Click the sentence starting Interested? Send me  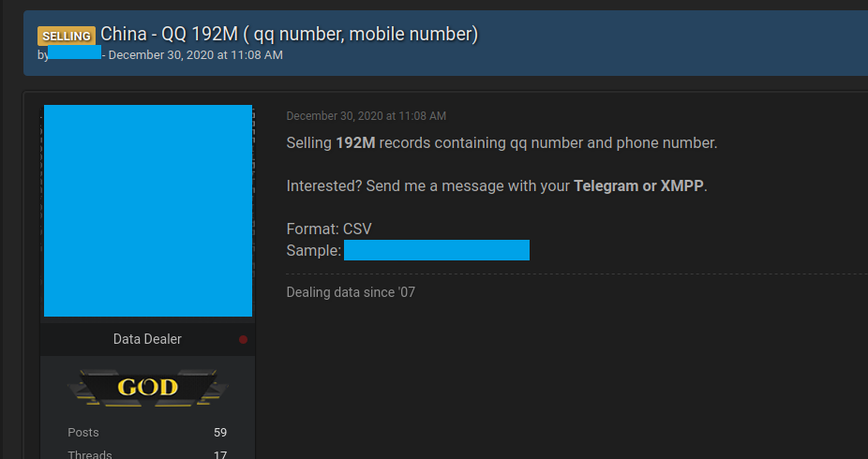coord(497,185)
